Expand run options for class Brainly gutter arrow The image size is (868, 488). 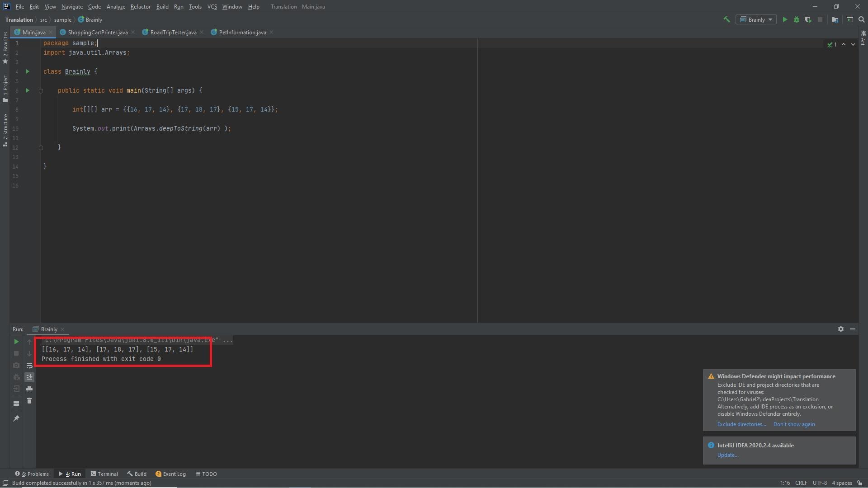tap(28, 71)
